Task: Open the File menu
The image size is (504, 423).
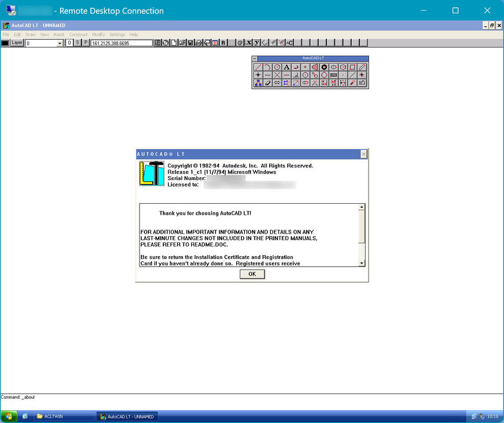Action: (6, 34)
